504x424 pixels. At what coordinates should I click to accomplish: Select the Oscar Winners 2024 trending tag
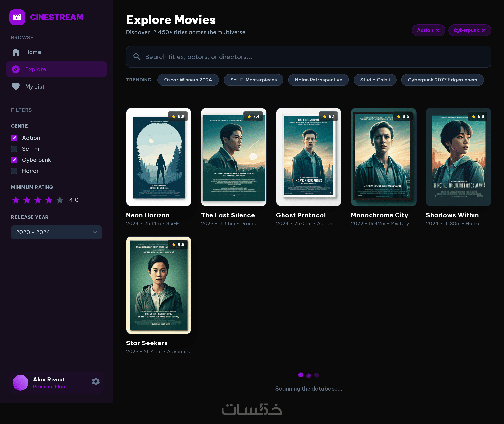click(x=188, y=80)
